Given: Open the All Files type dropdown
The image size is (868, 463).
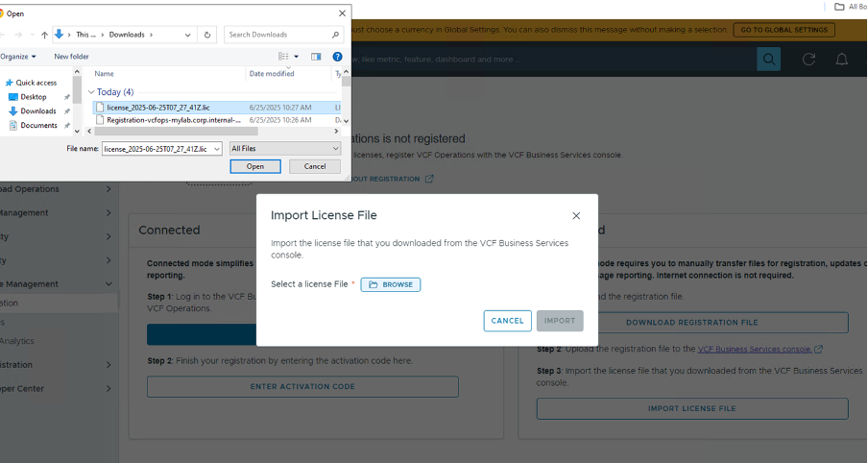Looking at the screenshot, I should (x=285, y=149).
